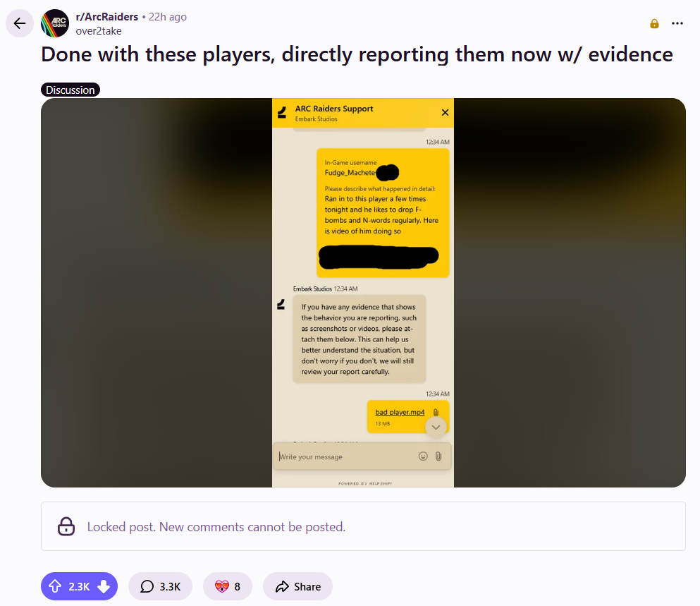700x606 pixels.
Task: Click the lock icon in locked post notice
Action: point(66,526)
